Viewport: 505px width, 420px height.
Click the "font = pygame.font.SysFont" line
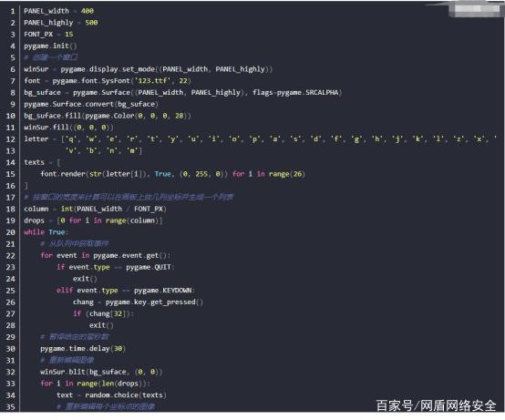[108, 81]
